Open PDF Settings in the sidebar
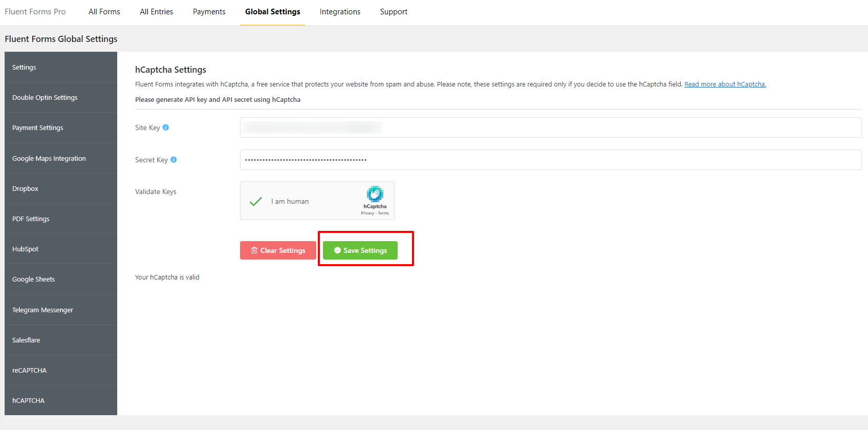Viewport: 868px width, 430px height. tap(61, 219)
